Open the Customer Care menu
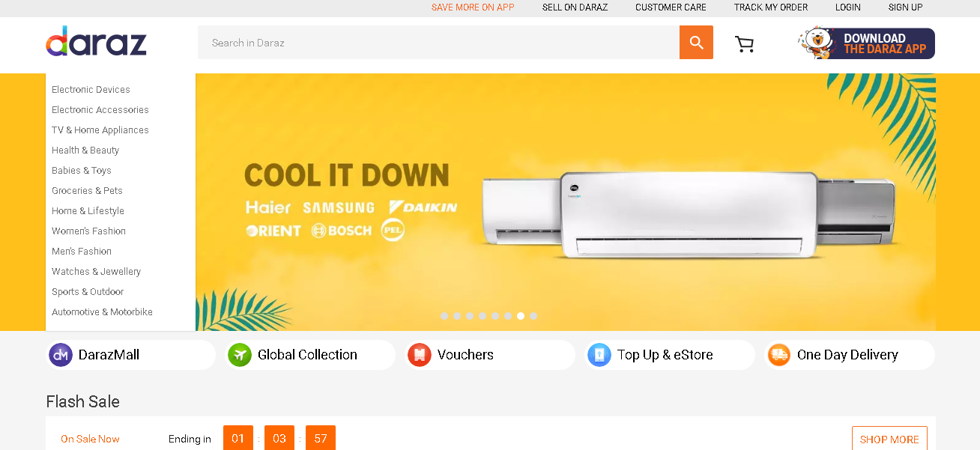The height and width of the screenshot is (450, 980). [x=671, y=7]
